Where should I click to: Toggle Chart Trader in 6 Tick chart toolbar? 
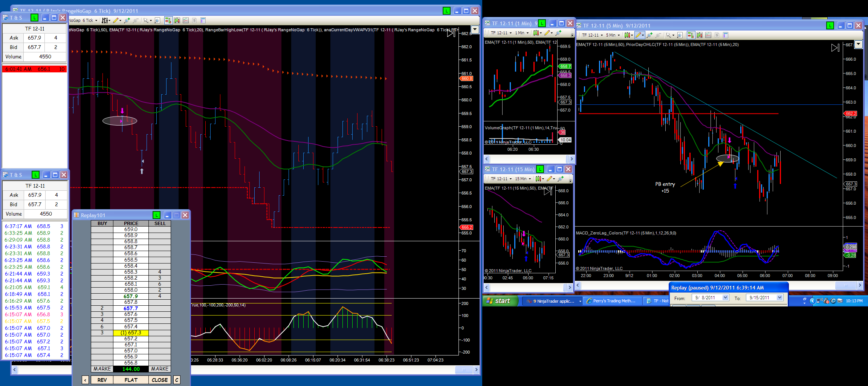pos(168,20)
